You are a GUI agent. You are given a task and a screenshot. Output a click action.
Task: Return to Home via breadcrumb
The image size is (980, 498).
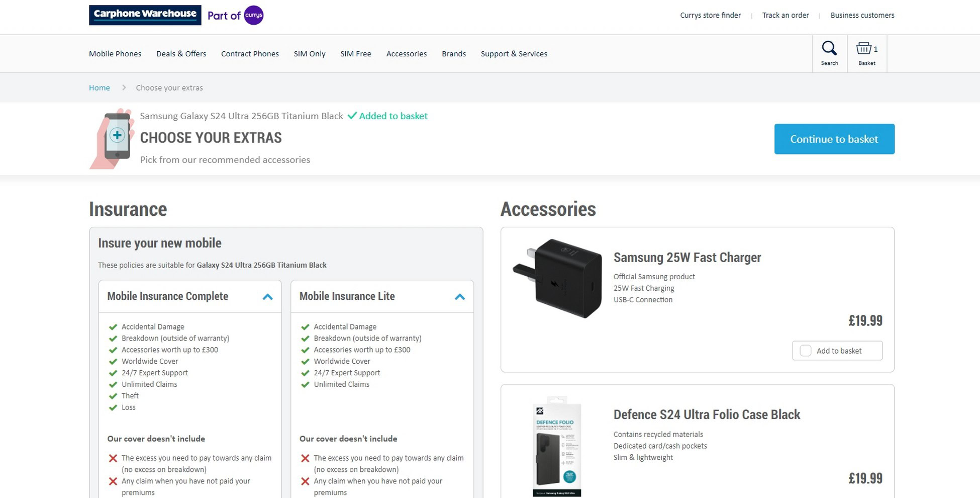click(x=100, y=88)
